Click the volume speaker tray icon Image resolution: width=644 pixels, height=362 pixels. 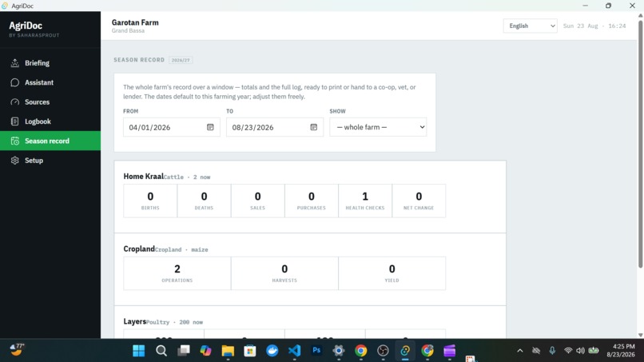(x=580, y=351)
